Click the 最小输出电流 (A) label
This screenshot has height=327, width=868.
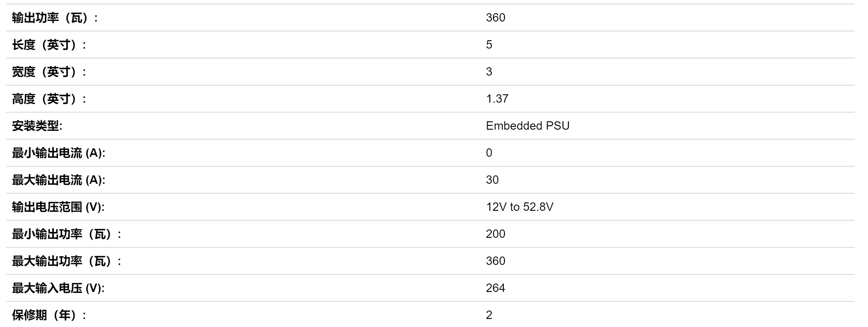(x=59, y=153)
